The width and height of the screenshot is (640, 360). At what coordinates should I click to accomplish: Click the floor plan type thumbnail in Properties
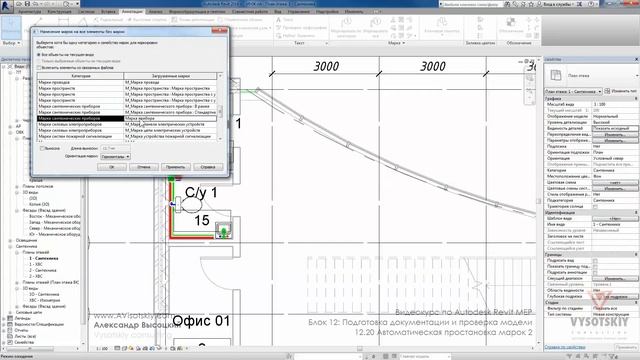(556, 75)
